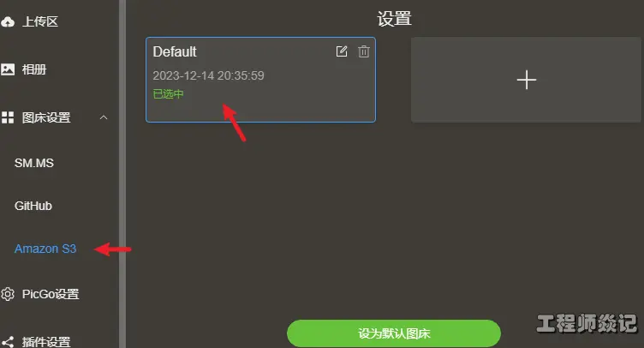The width and height of the screenshot is (644, 348).
Task: Open the 上传区 menu item
Action: [40, 21]
